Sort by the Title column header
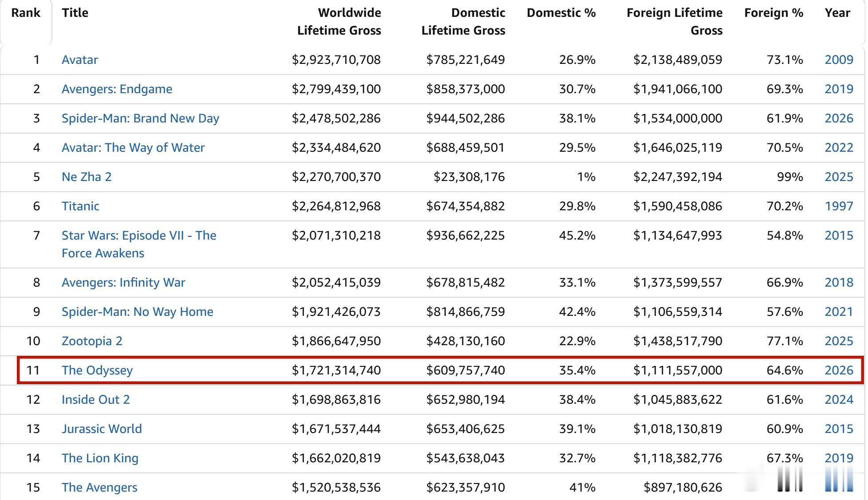Image resolution: width=868 pixels, height=500 pixels. (75, 13)
